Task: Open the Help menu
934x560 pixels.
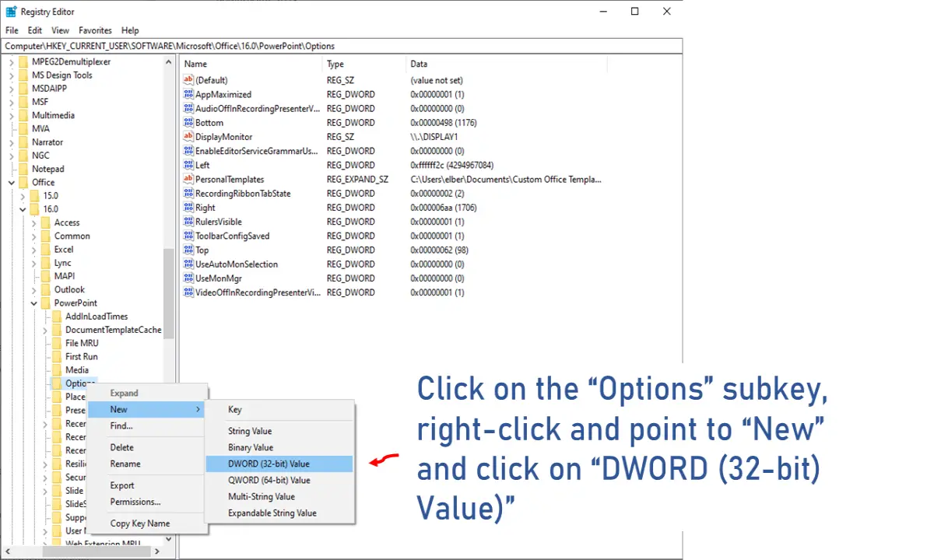Action: (130, 30)
